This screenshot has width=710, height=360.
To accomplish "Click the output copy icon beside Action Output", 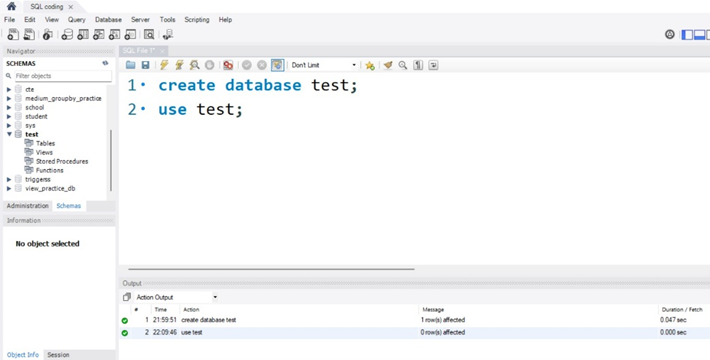I will 127,297.
